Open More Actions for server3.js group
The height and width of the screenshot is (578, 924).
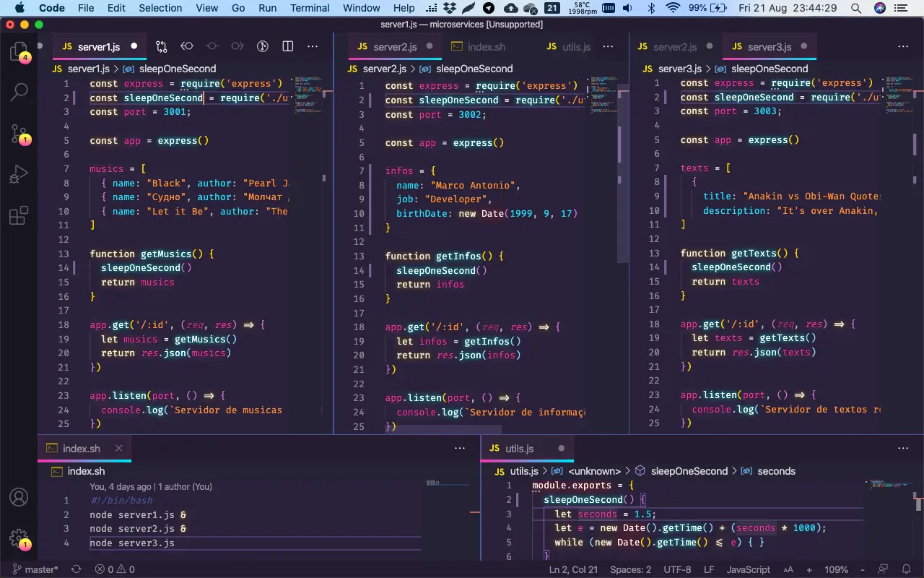(903, 46)
